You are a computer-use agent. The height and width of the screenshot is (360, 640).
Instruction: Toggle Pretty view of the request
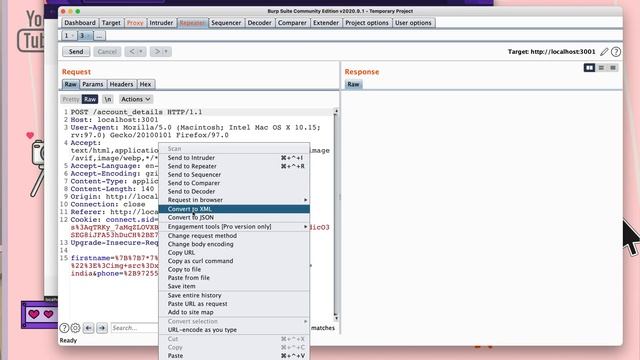(x=71, y=99)
